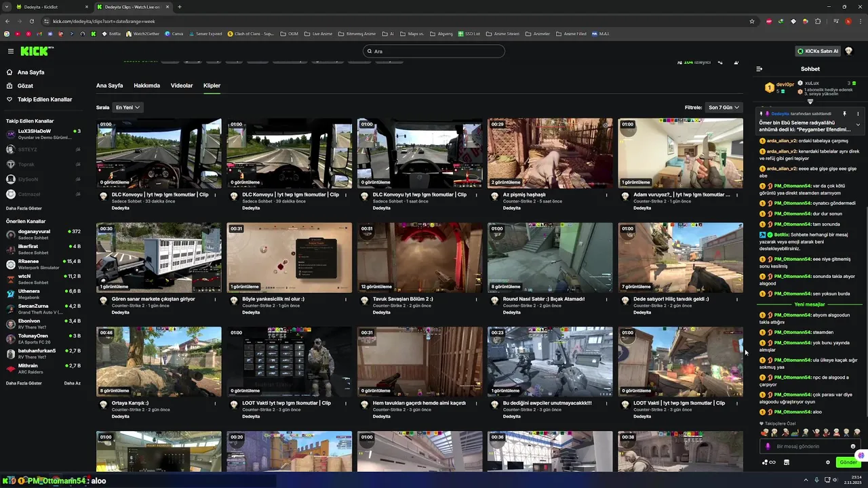
Task: Open the chat shop icon
Action: pos(787,462)
